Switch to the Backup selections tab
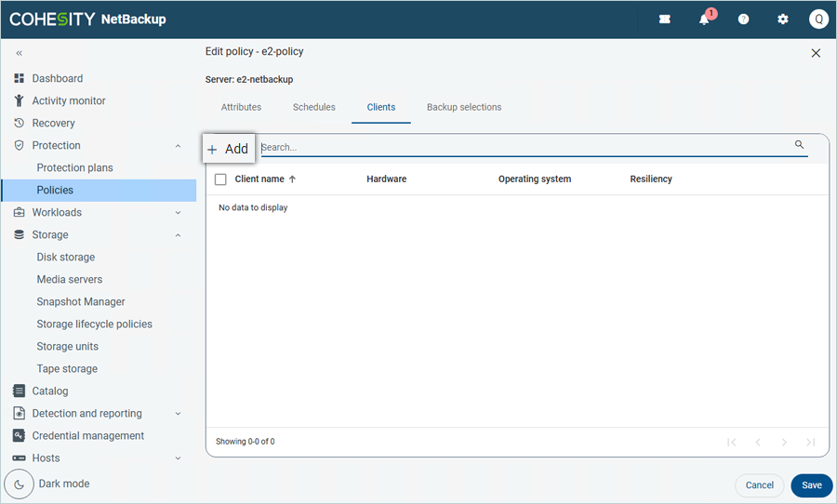837x504 pixels. (464, 108)
